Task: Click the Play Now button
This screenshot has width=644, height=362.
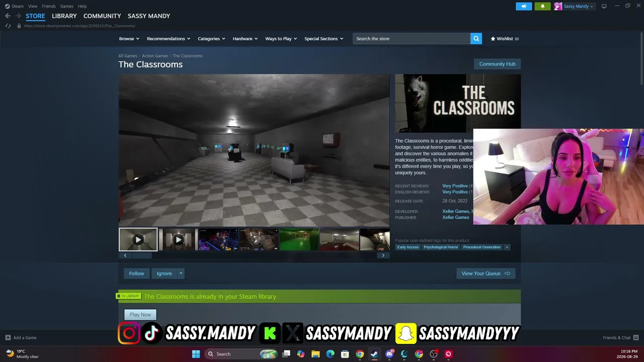Action: 140,315
